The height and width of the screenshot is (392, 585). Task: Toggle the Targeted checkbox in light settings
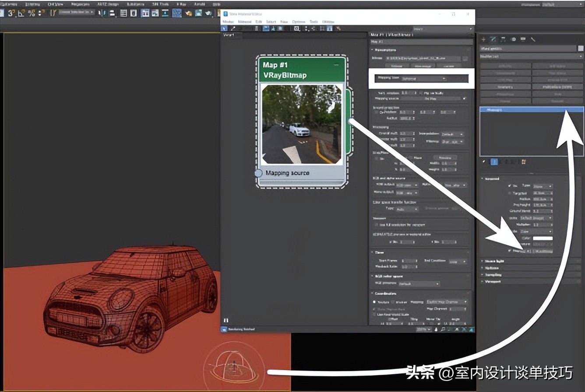509,193
